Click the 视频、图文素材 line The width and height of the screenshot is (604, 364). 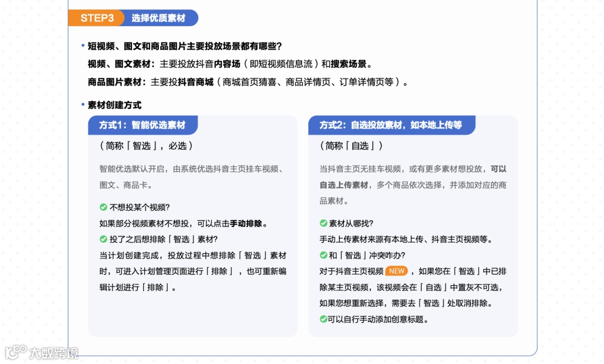click(230, 64)
